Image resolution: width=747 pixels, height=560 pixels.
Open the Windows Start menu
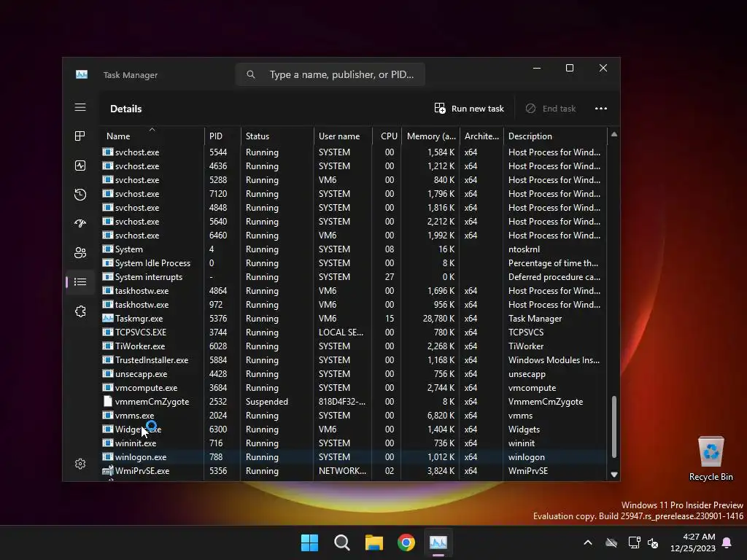point(309,542)
